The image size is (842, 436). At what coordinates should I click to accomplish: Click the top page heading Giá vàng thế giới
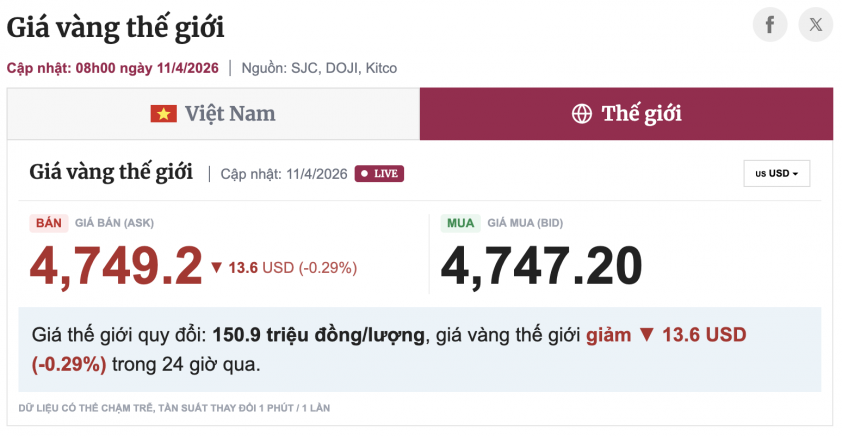(x=115, y=27)
